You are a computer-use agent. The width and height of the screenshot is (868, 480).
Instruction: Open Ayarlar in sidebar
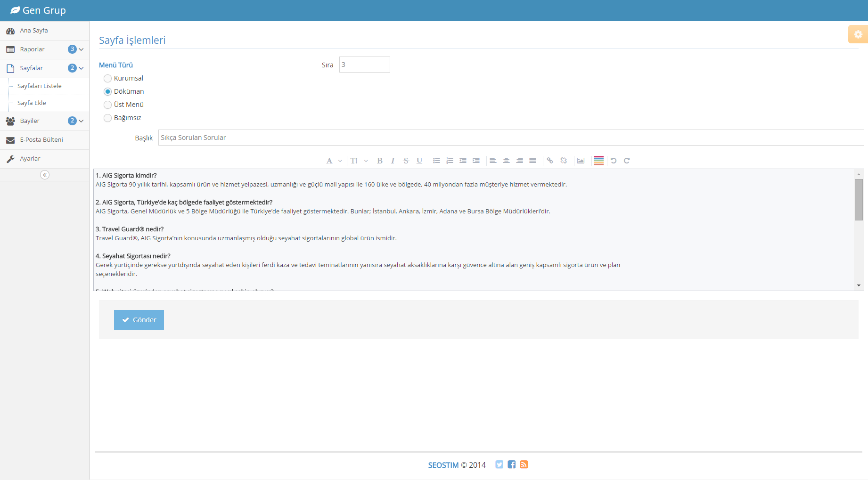pos(44,159)
